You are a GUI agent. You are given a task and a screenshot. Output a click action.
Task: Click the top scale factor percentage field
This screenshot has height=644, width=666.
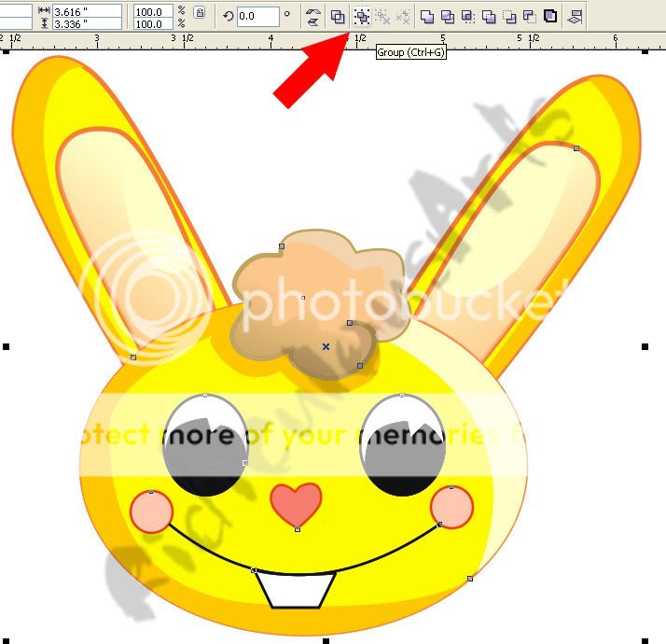151,9
